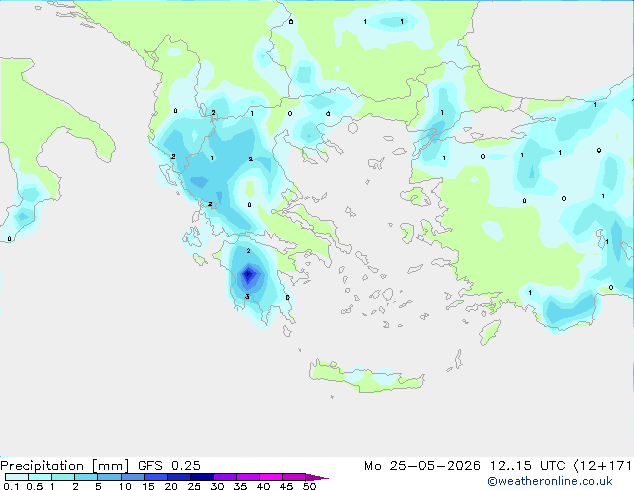Click the '0.5' legend scale label
Image resolution: width=634 pixels, height=490 pixels.
(x=35, y=486)
